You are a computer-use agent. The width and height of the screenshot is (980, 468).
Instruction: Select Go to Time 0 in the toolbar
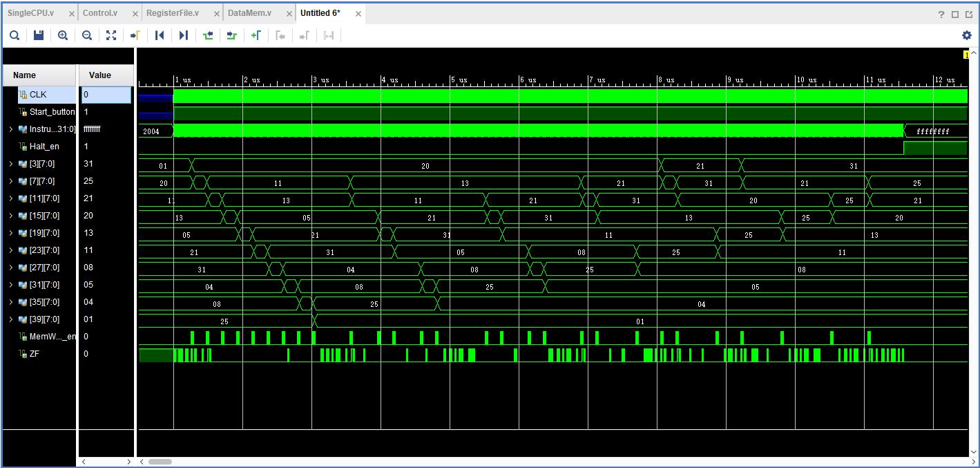click(x=160, y=35)
